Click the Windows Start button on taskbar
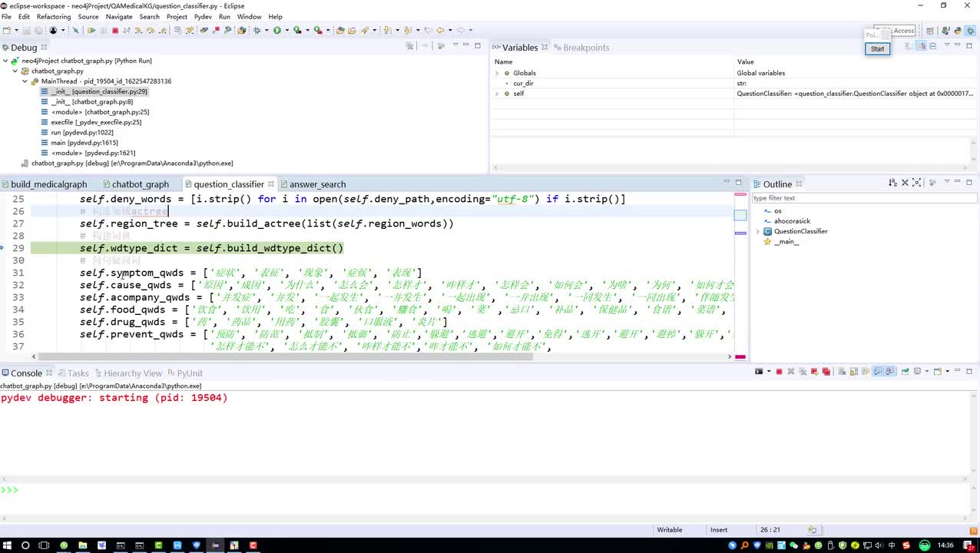This screenshot has width=980, height=553. pos(7,545)
